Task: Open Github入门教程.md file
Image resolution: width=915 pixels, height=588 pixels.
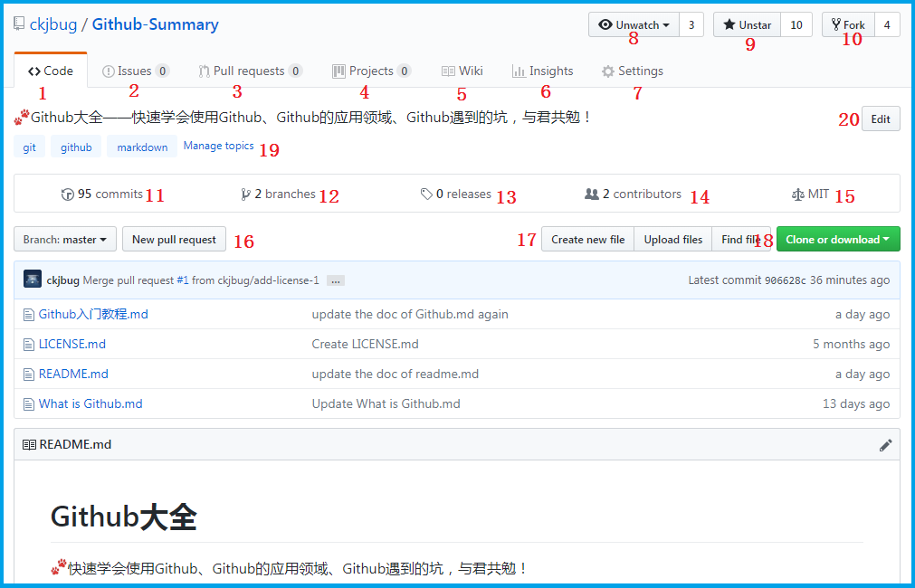Action: tap(93, 315)
